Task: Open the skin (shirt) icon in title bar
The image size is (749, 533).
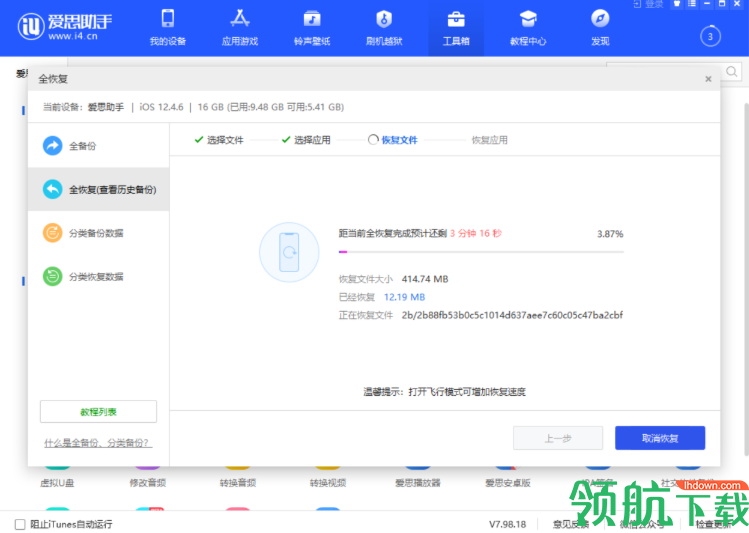Action: (677, 4)
